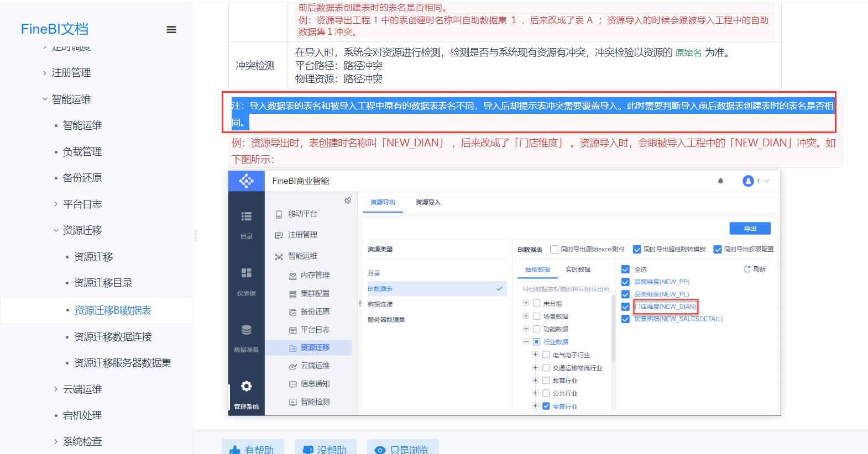Open the user dropdown arrow beside avatar
The width and height of the screenshot is (868, 454).
tap(767, 181)
